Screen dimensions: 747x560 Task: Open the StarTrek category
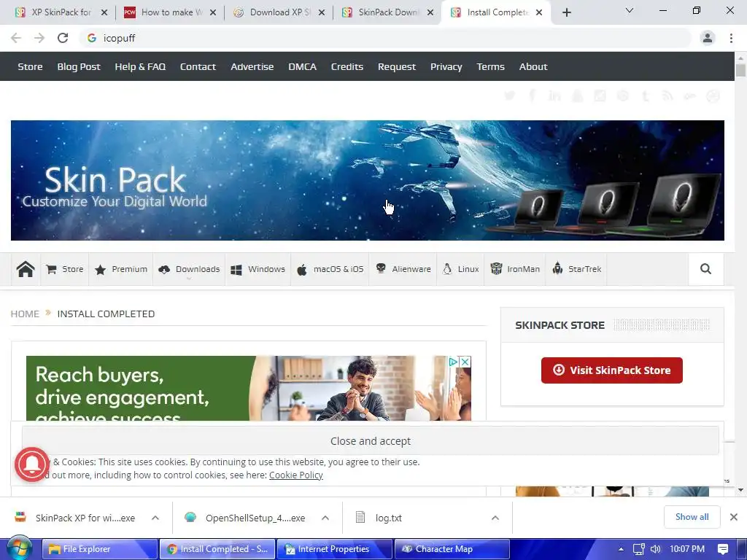[x=576, y=270]
